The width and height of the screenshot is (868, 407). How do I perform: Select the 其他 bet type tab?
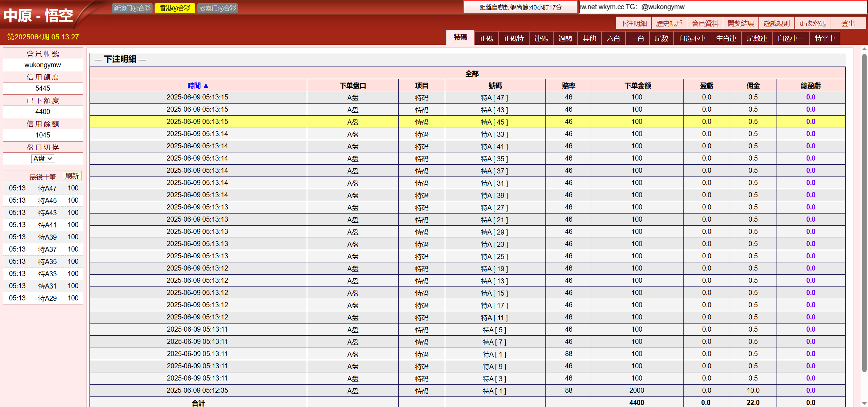(x=589, y=38)
